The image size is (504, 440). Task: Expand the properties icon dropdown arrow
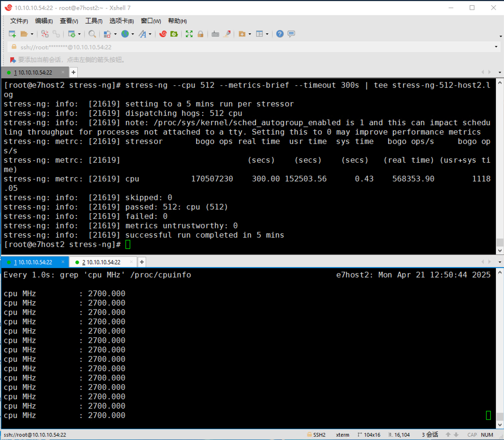tap(79, 34)
